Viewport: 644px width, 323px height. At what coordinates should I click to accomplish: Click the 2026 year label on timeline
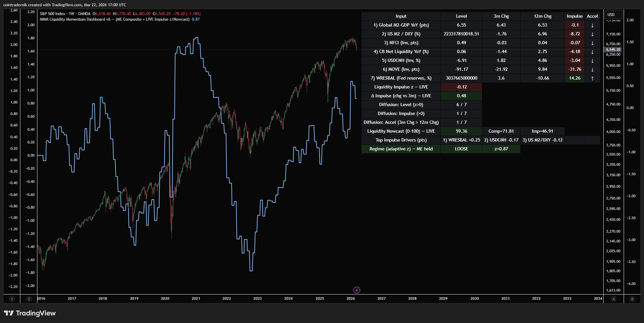350,298
